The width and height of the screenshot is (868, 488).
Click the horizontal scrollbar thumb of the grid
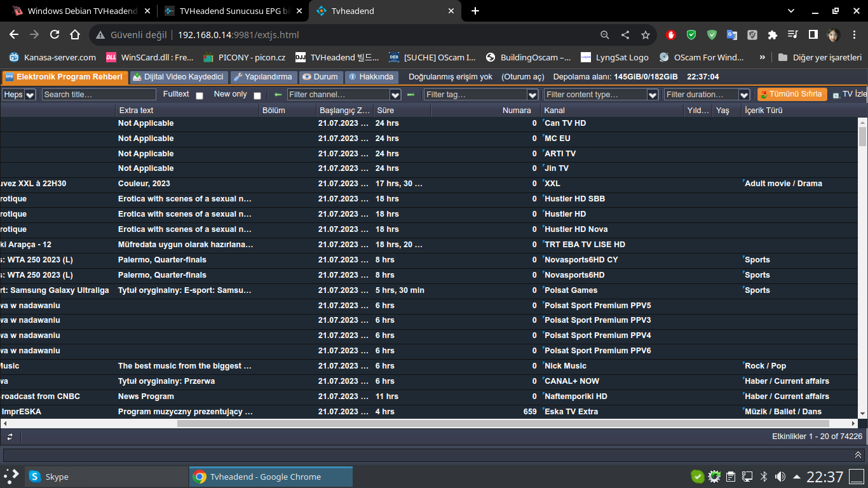tap(503, 423)
